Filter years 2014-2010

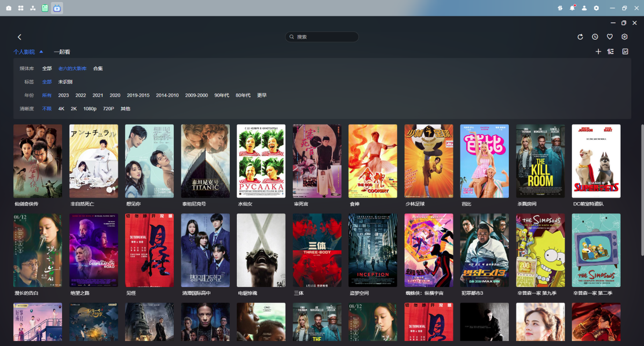point(167,95)
